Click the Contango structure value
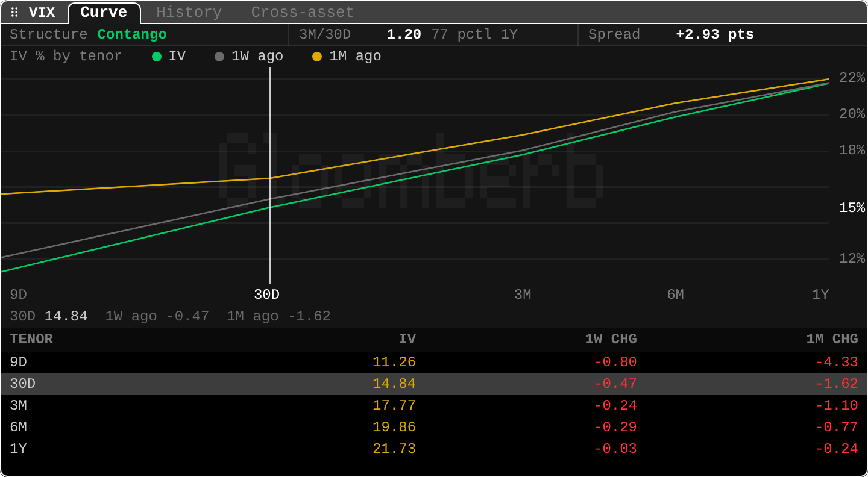 [x=132, y=35]
